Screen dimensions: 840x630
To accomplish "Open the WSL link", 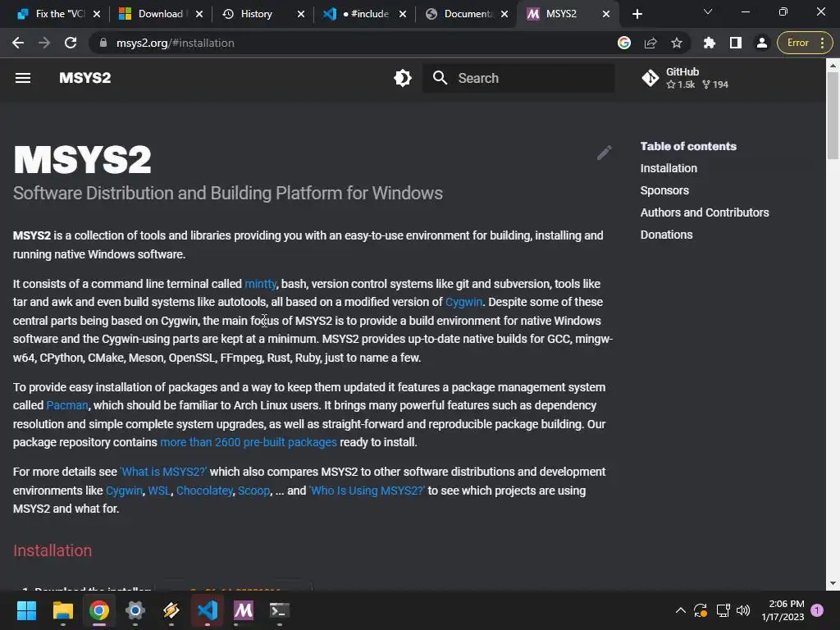I will coord(159,491).
